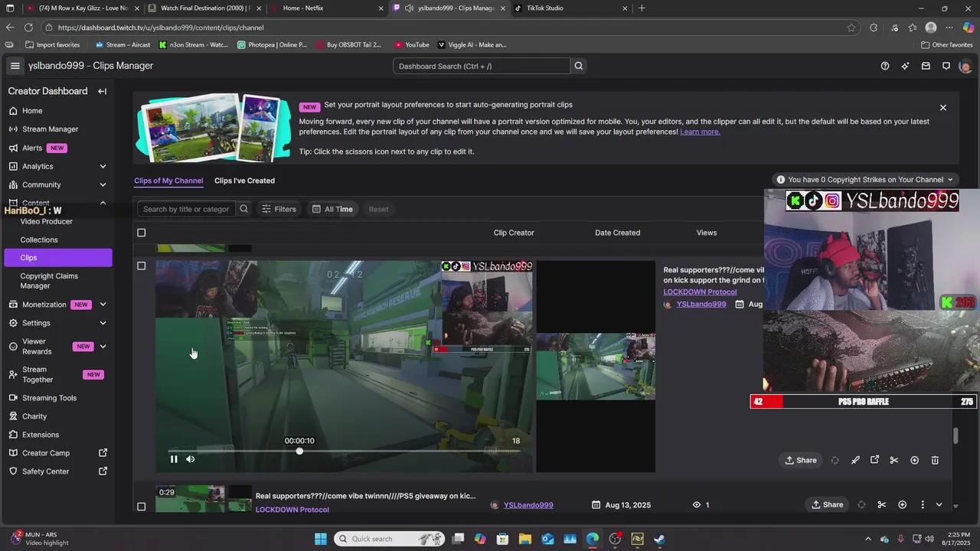
Task: Open Windows Start menu
Action: click(320, 539)
